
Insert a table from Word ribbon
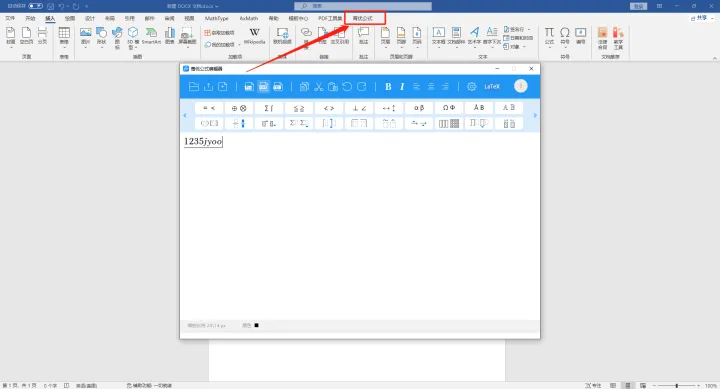[64, 37]
